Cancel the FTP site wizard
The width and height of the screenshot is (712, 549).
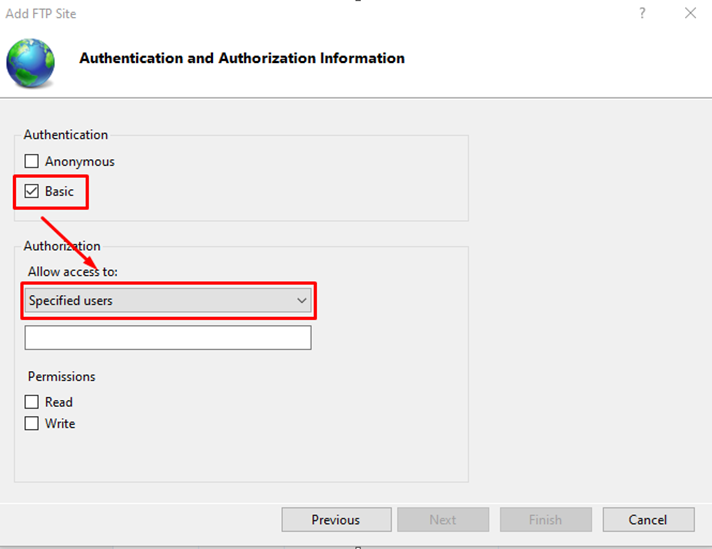click(x=648, y=519)
